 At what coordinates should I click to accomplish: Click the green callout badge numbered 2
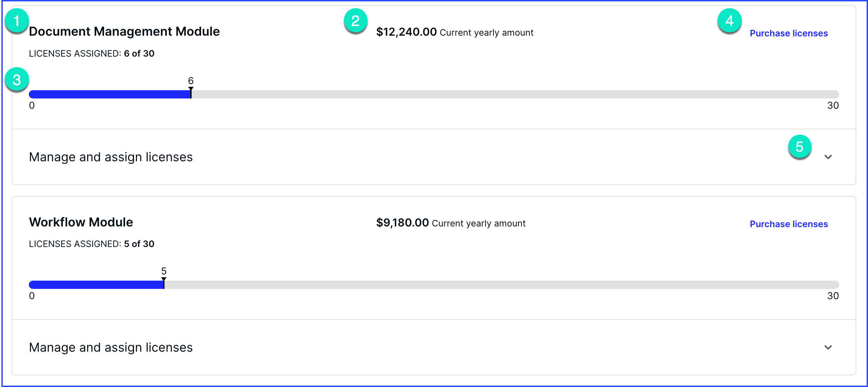click(355, 21)
